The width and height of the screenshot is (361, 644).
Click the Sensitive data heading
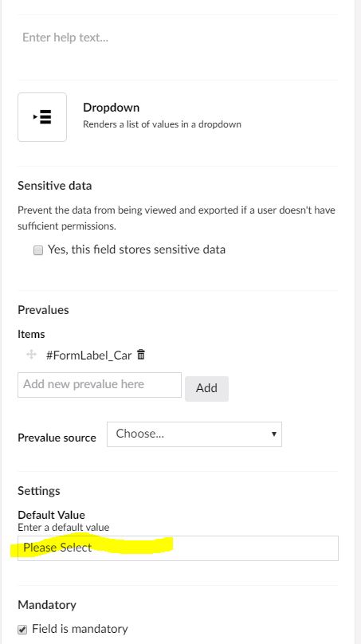point(55,186)
